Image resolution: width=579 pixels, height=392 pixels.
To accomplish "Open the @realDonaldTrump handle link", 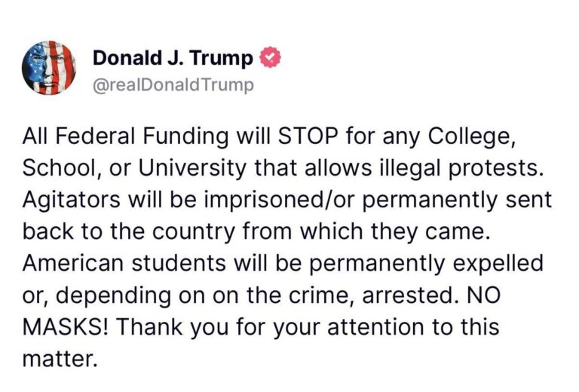I will click(173, 84).
